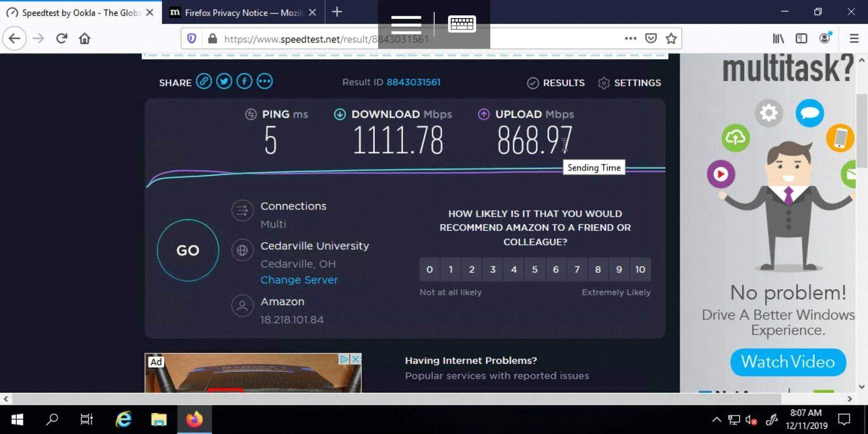Launch Internet Explorer from taskbar
Viewport: 868px width, 434px height.
(x=123, y=420)
